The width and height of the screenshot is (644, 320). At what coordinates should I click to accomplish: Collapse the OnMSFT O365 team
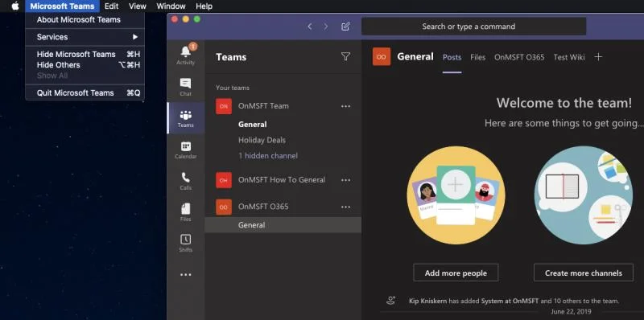(x=263, y=207)
